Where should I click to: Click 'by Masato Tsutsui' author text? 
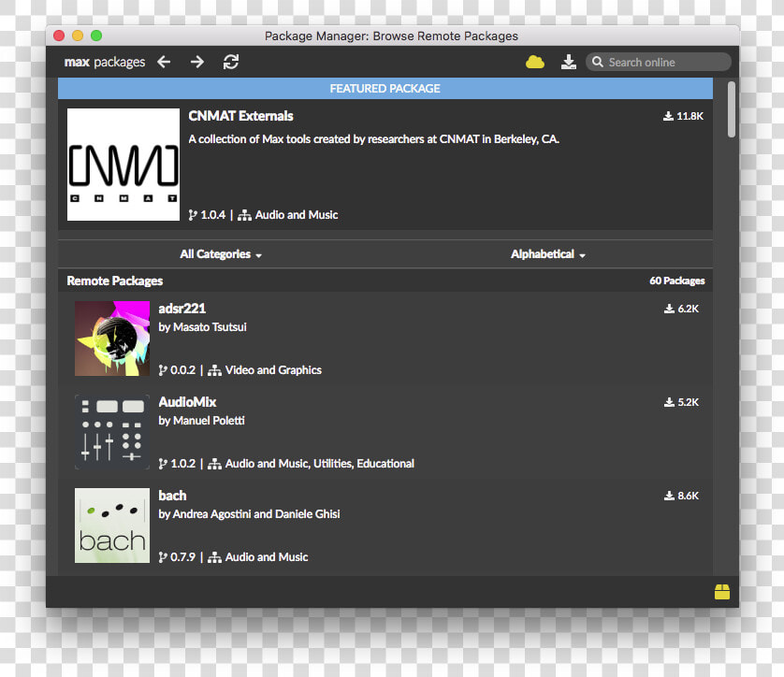[x=202, y=327]
